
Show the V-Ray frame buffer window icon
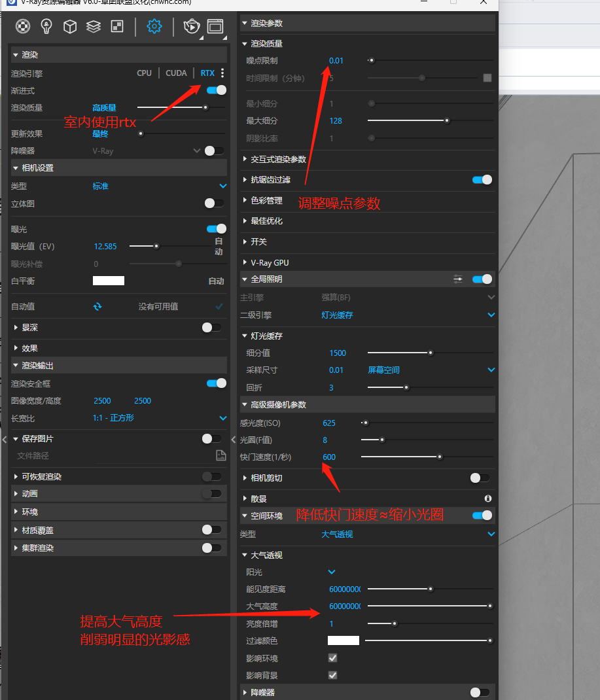pos(215,26)
